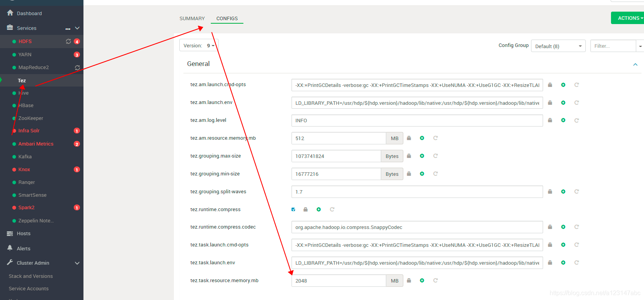Edit the tez.am.resource.memory.mb value 512
The image size is (644, 300).
338,138
